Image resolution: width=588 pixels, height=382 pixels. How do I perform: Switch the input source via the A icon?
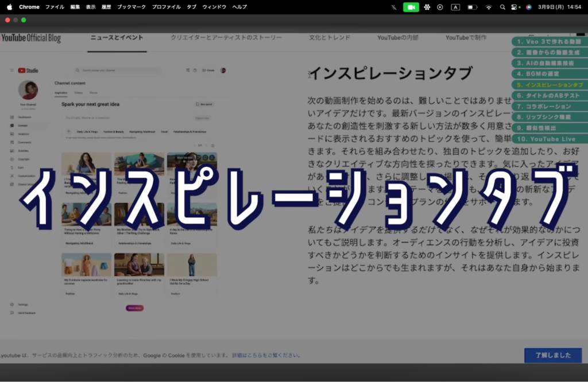click(455, 7)
